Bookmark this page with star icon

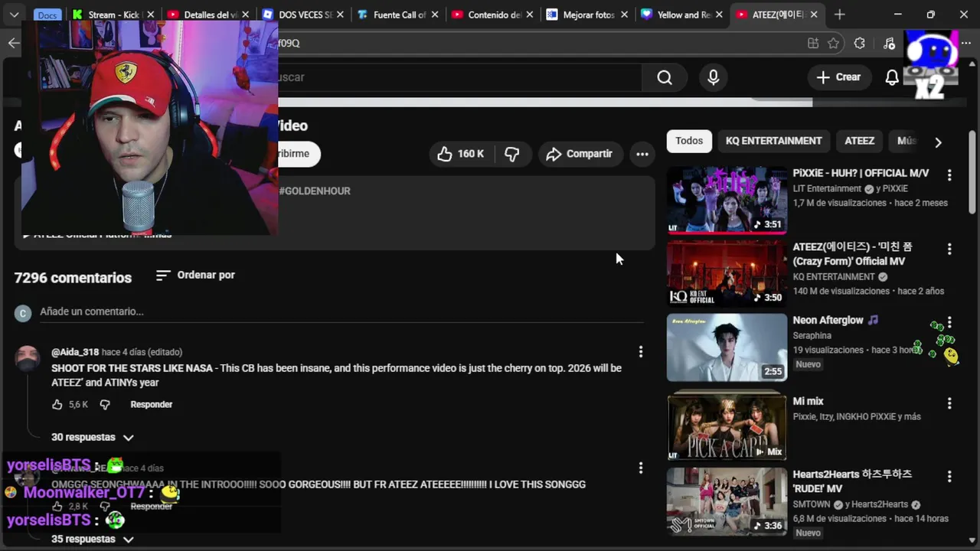(x=834, y=43)
